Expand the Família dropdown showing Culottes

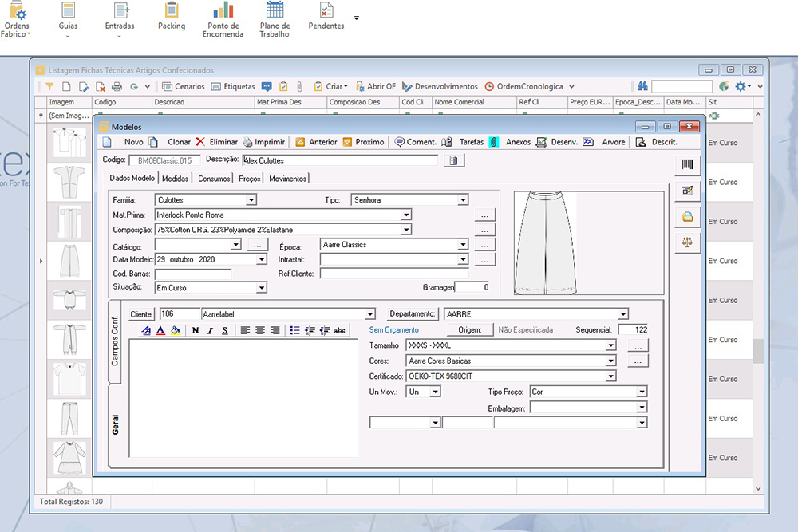(251, 200)
